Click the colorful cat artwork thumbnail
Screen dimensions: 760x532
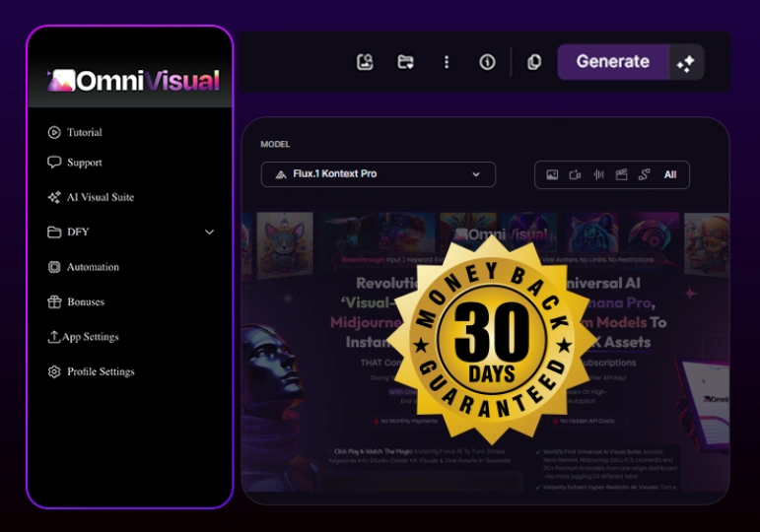tap(285, 245)
